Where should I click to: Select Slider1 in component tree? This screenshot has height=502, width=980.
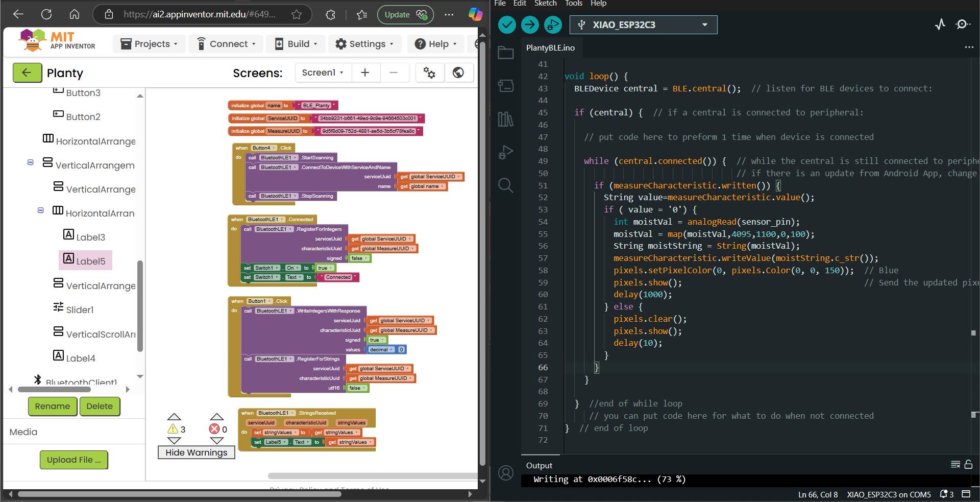74,309
